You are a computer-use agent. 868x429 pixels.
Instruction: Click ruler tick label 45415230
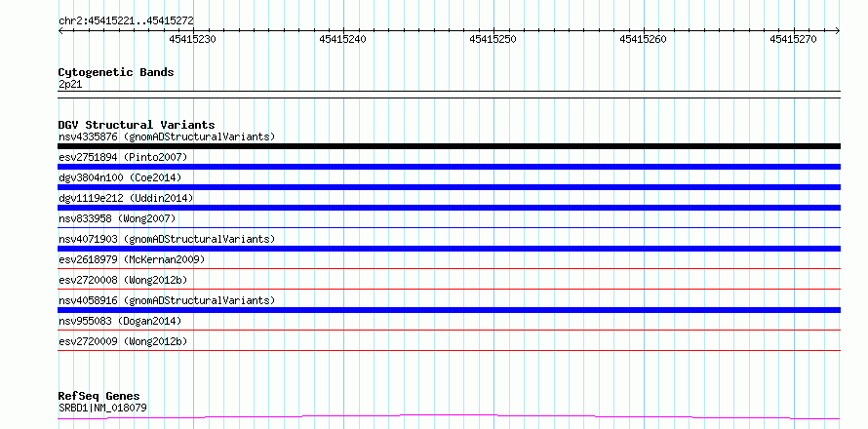tap(193, 39)
